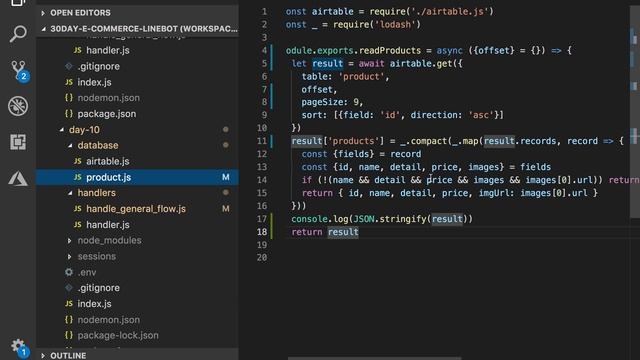Open nodemon.json below day-10 index.js

point(109,320)
